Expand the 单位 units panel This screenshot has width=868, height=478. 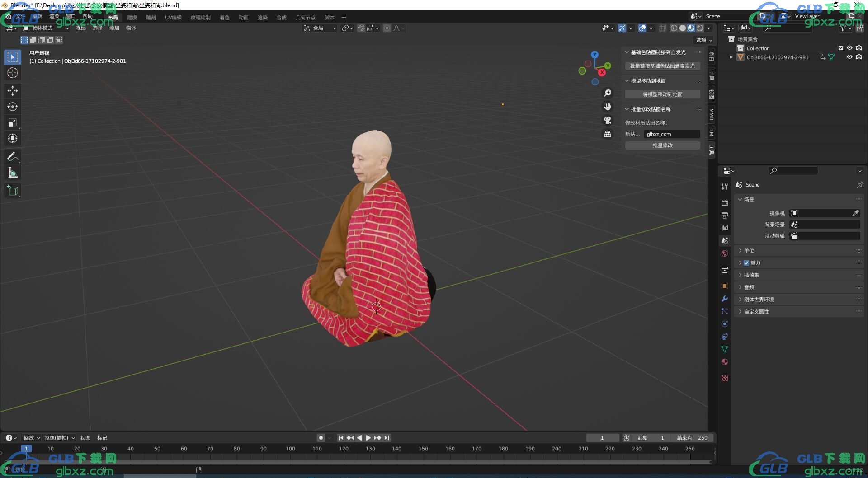(749, 251)
